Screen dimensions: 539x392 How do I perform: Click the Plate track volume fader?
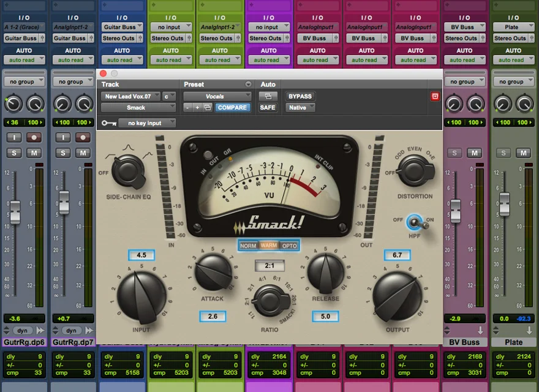[x=504, y=204]
